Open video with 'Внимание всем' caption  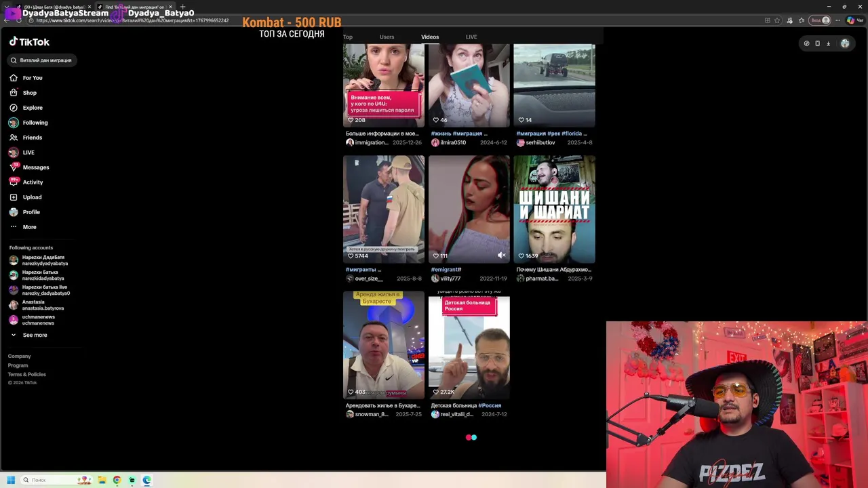[384, 85]
